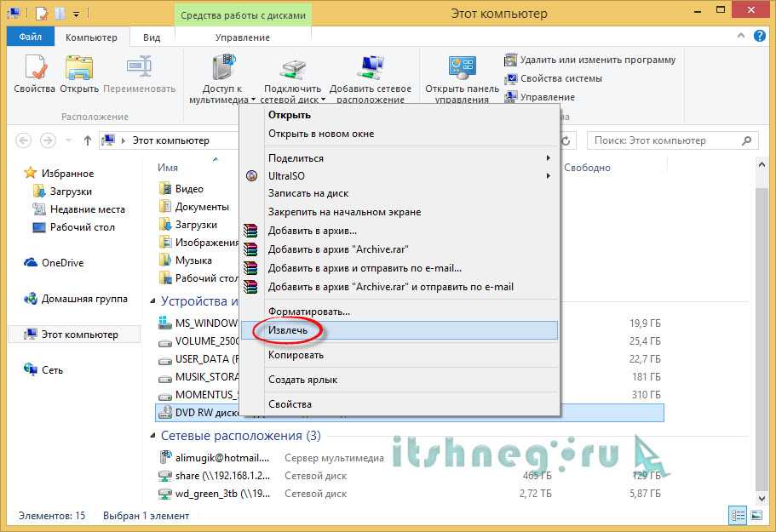Screen dimensions: 776x532
Task: Open Свойства системы from ribbon
Action: click(554, 78)
